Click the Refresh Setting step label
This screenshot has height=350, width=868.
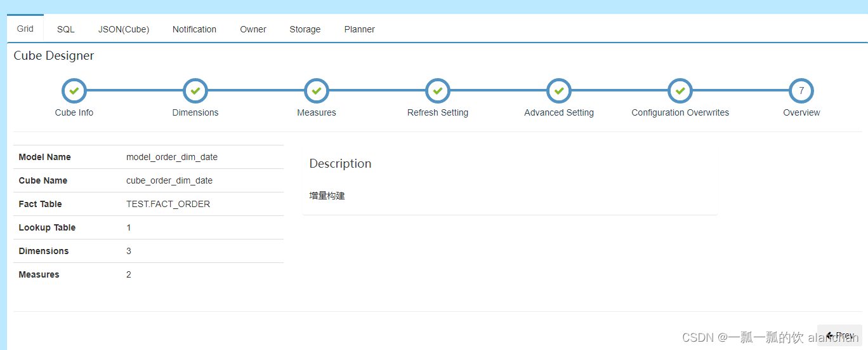pos(438,112)
